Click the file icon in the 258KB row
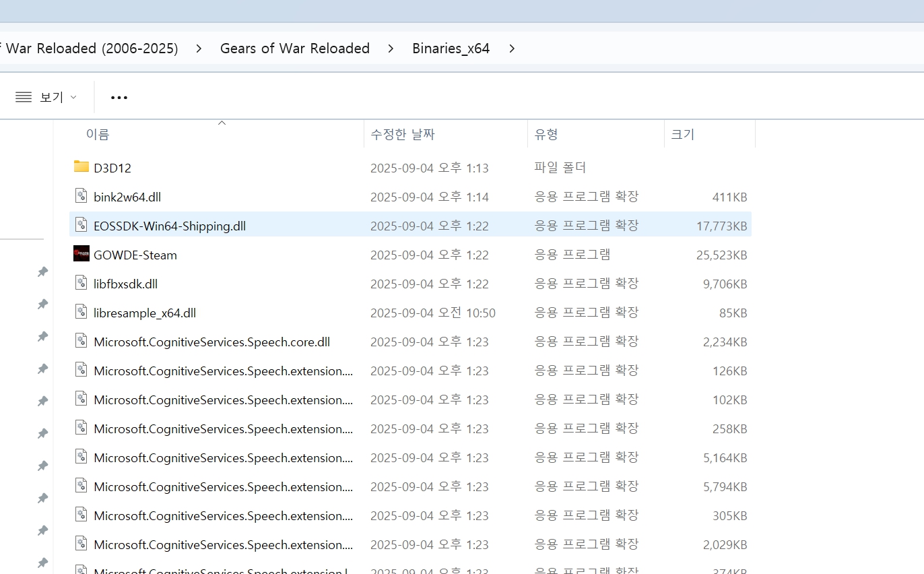The height and width of the screenshot is (574, 924). coord(81,428)
